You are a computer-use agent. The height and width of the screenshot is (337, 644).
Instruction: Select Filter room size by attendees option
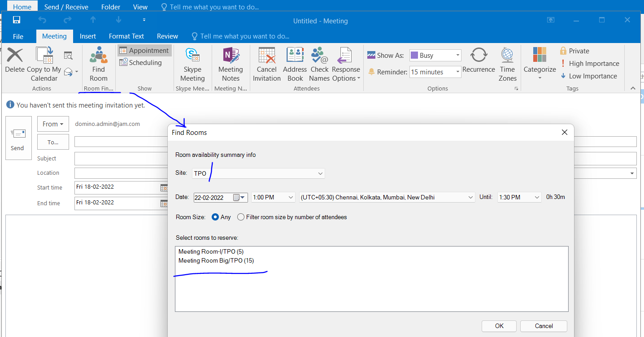coord(241,217)
